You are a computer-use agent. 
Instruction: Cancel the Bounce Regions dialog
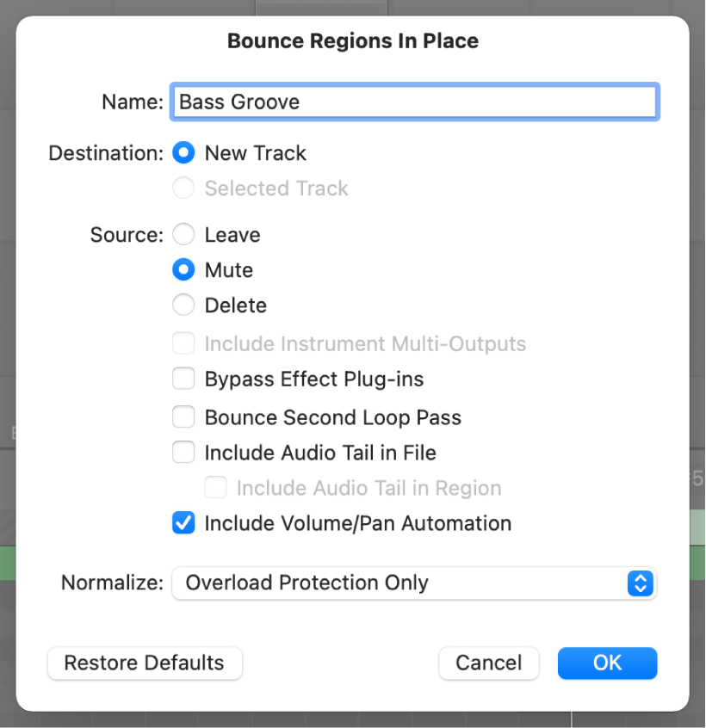[488, 663]
